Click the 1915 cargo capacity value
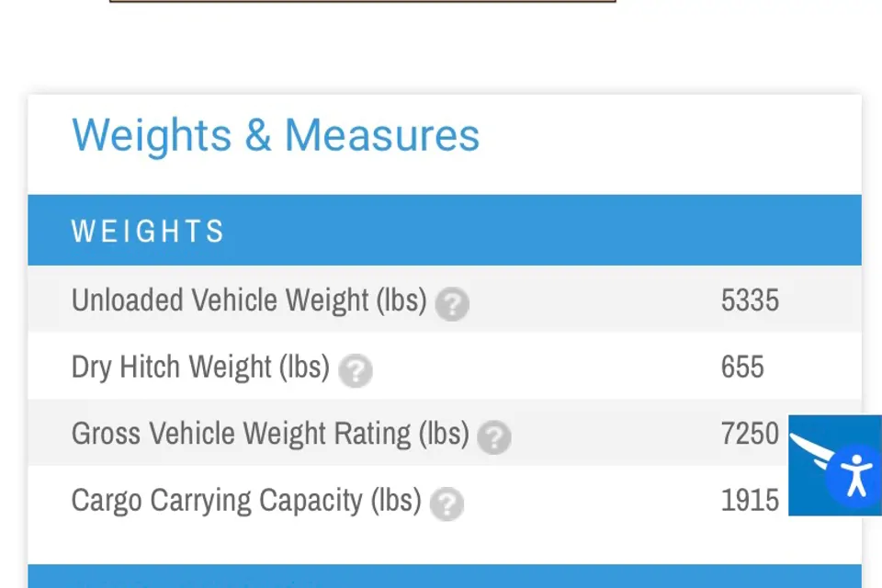Viewport: 882px width, 588px height. tap(750, 501)
